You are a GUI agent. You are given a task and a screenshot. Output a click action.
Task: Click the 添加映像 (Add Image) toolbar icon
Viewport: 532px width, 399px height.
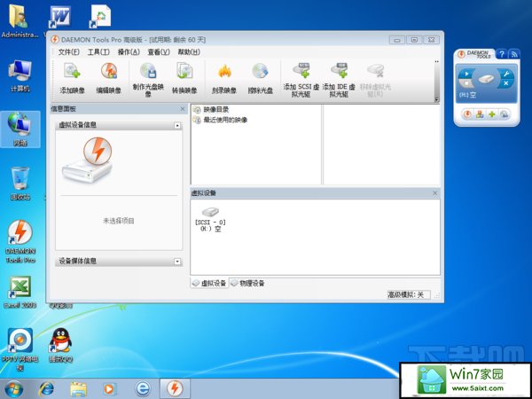73,78
